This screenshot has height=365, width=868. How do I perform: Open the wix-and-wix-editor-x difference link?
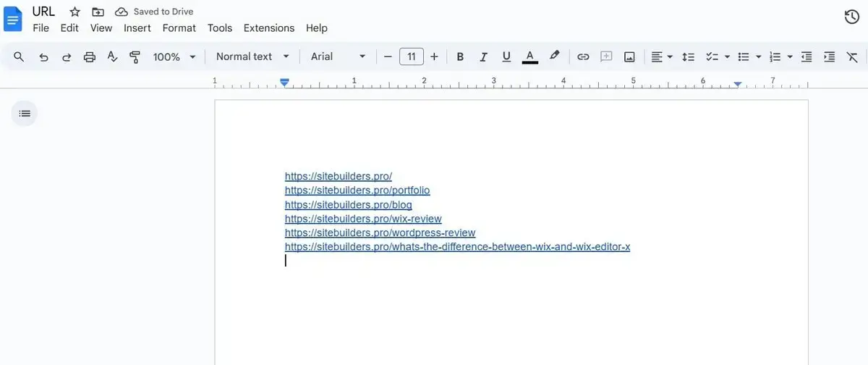(458, 247)
